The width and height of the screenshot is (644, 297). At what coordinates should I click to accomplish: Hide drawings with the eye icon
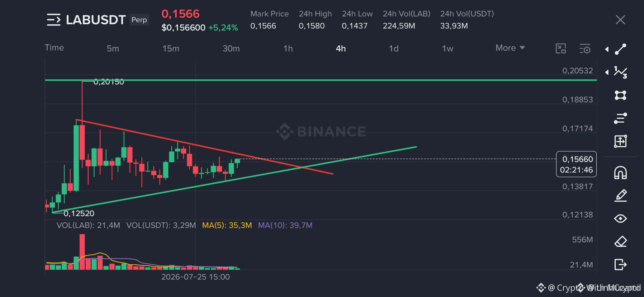click(x=620, y=218)
